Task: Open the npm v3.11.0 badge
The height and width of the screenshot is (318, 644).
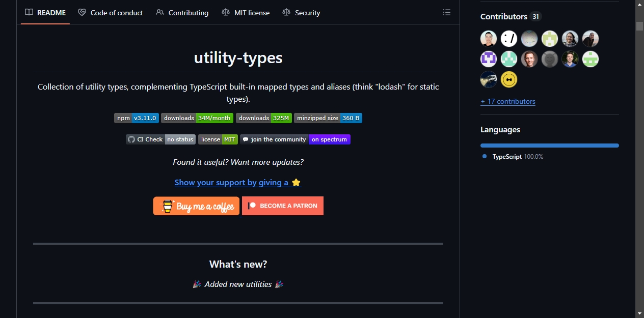Action: [x=137, y=118]
